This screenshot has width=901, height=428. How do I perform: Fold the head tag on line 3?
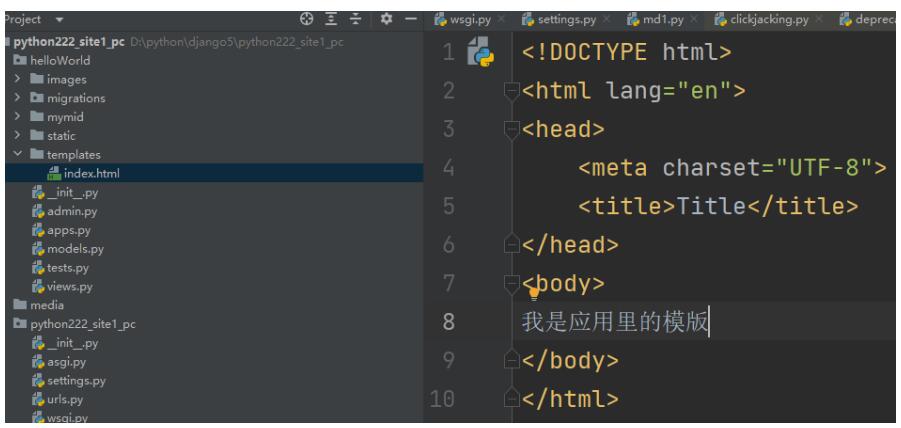512,130
